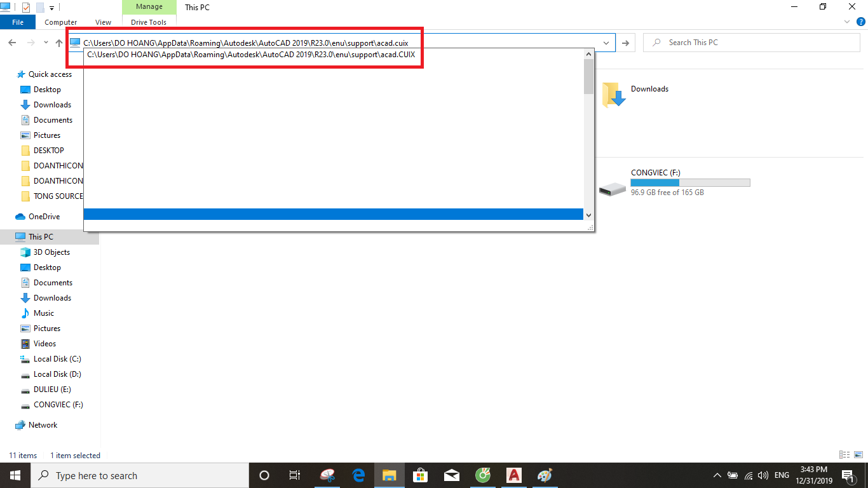
Task: Switch to Large icons view in the status bar
Action: click(x=858, y=455)
